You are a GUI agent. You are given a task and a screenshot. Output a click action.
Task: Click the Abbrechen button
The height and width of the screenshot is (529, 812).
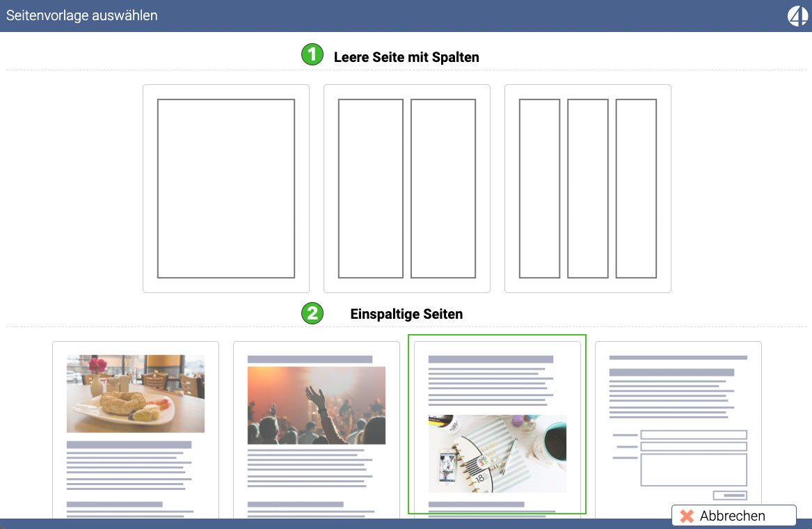733,516
